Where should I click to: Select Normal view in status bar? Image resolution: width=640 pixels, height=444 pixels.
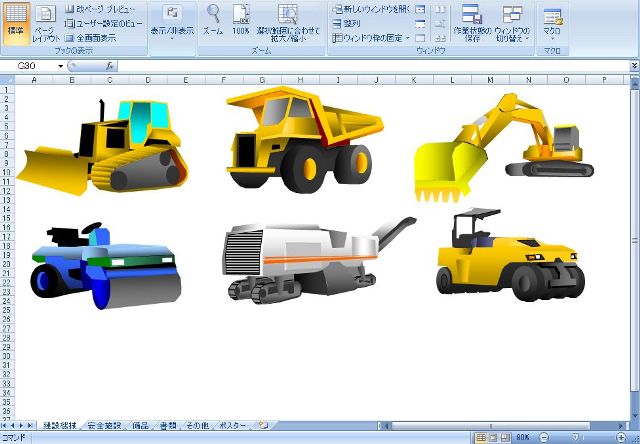click(481, 438)
